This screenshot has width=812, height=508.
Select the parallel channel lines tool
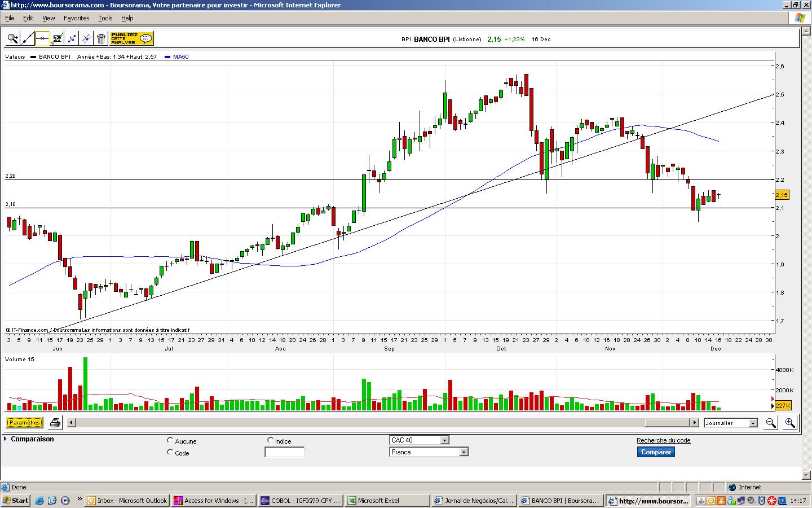(86, 38)
